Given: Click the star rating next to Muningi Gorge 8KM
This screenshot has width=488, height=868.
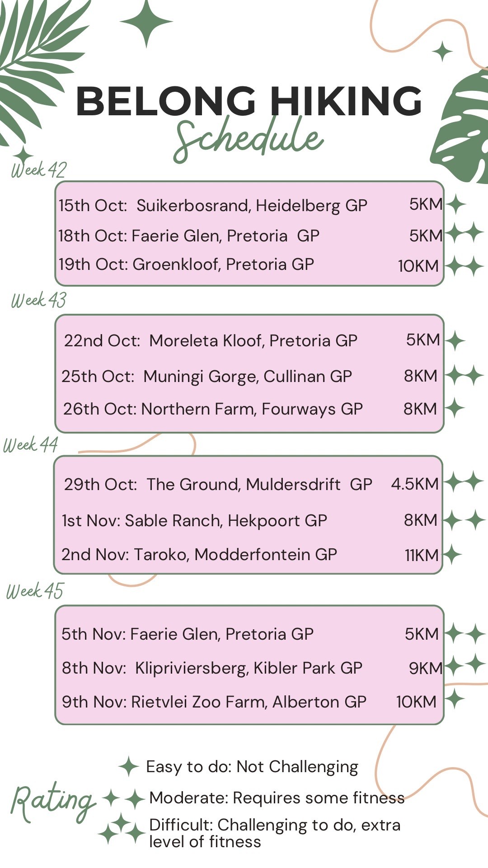Looking at the screenshot, I should [464, 376].
